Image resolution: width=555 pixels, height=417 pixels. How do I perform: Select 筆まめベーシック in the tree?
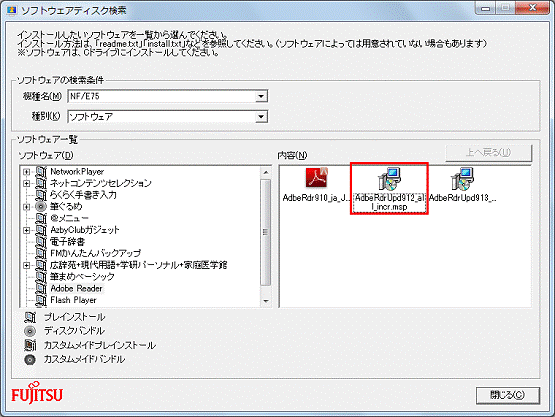click(82, 277)
